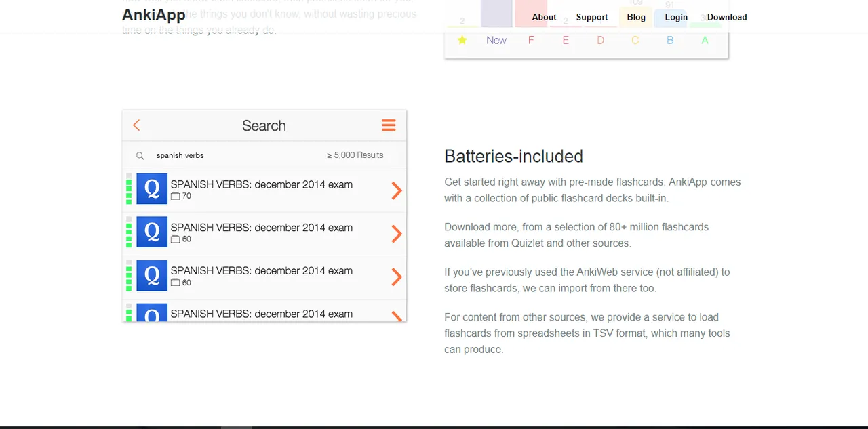
Task: Select grade E in the chart
Action: (x=566, y=40)
